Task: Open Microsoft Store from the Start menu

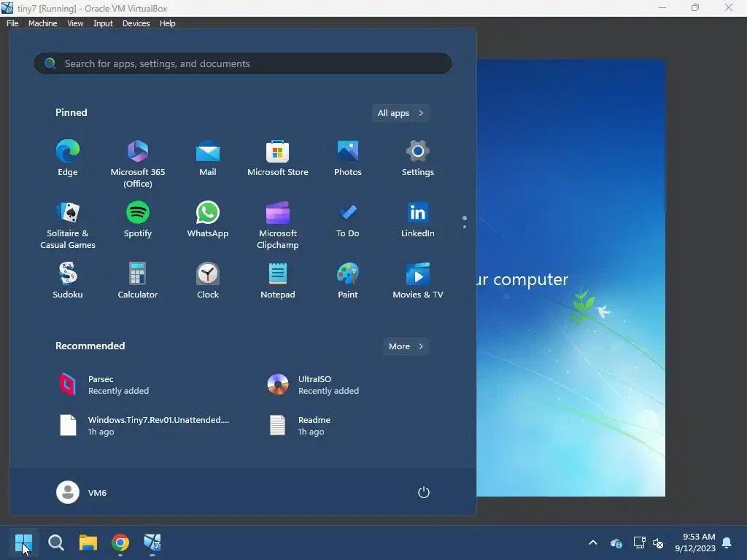Action: 278,158
